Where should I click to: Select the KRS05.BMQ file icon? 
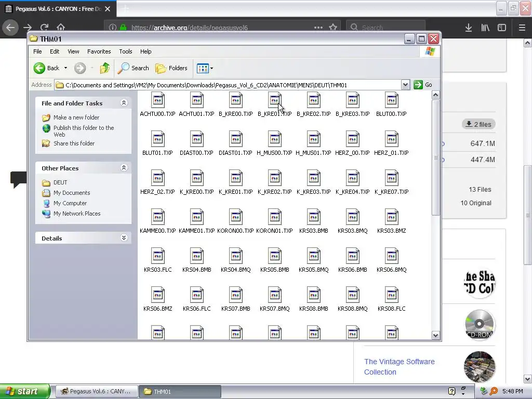314,256
